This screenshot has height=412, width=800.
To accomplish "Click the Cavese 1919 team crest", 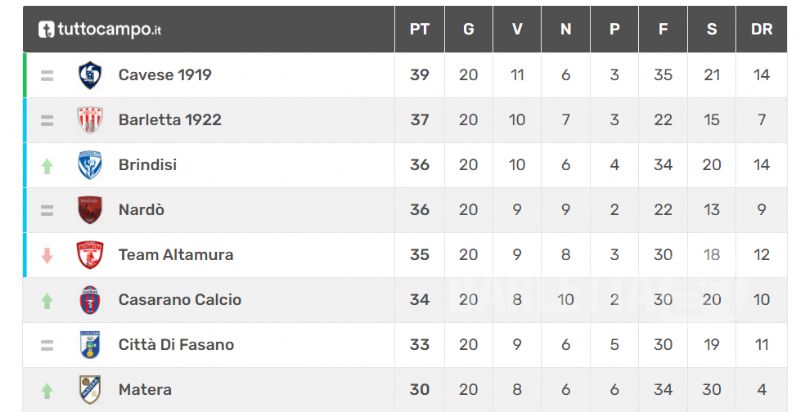I will point(90,75).
